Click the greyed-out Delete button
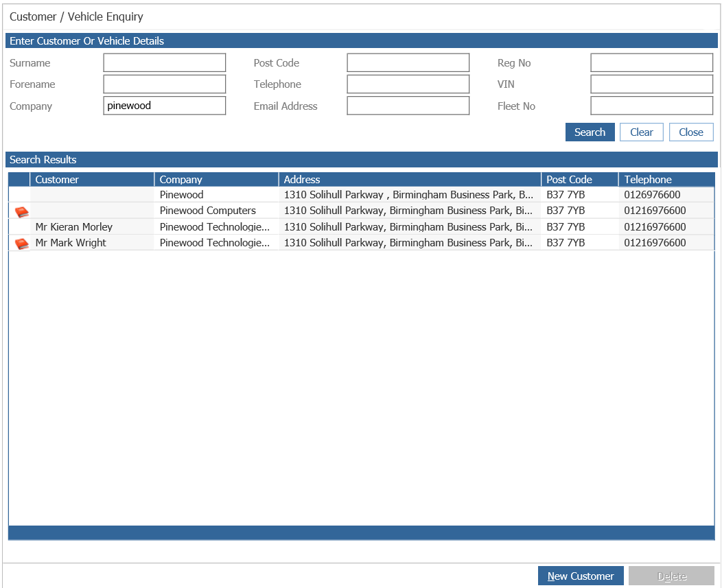The image size is (722, 588). [x=671, y=576]
